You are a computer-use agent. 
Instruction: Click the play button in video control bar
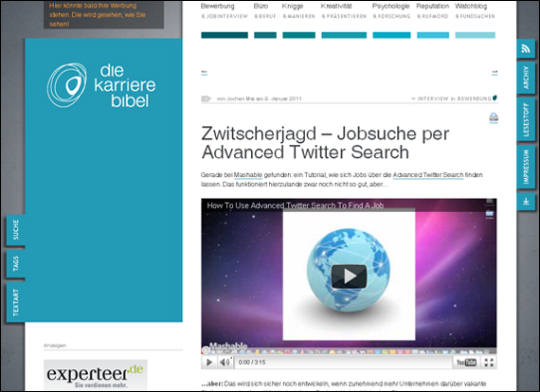(209, 362)
